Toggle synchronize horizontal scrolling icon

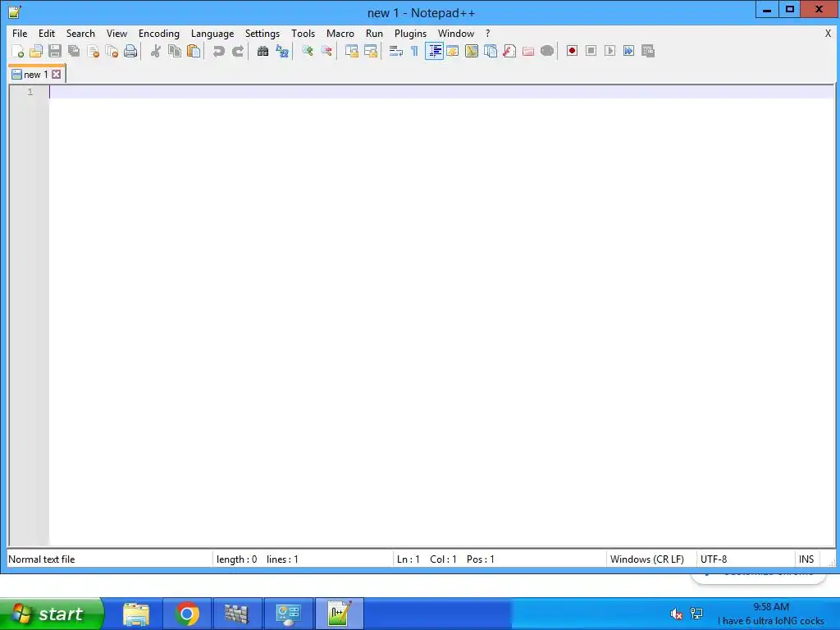point(371,51)
